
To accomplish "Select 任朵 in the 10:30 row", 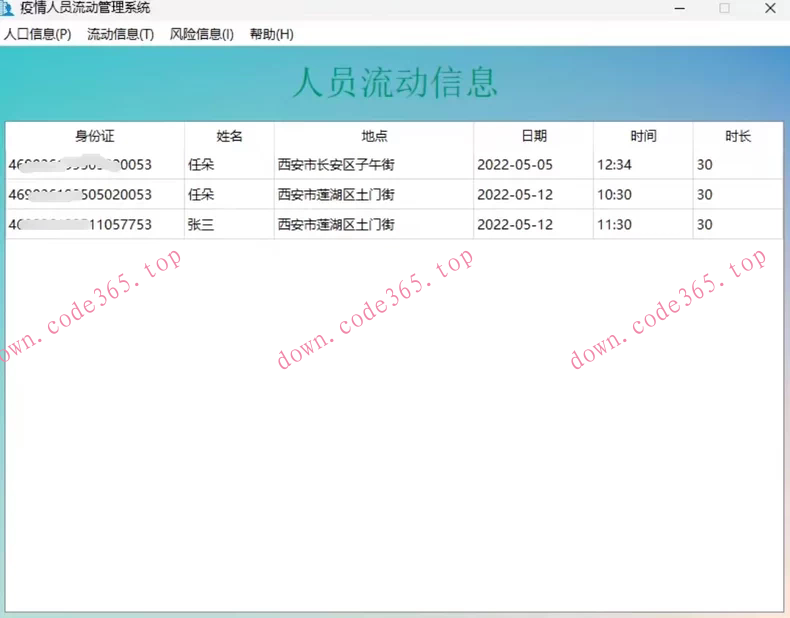I will pos(201,194).
